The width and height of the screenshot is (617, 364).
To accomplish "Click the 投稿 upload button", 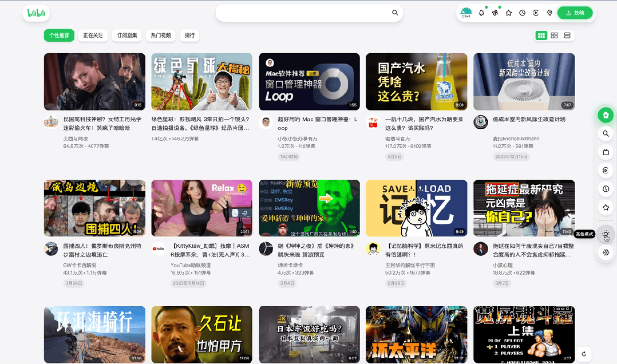I will (575, 12).
